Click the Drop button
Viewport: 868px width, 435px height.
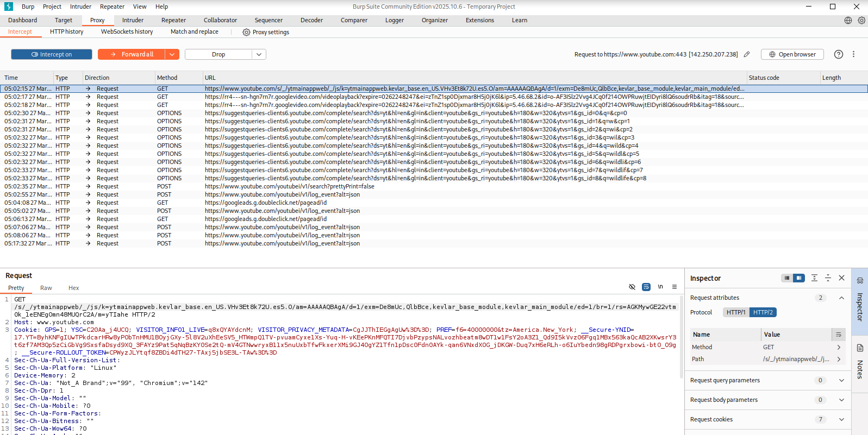[x=218, y=54]
